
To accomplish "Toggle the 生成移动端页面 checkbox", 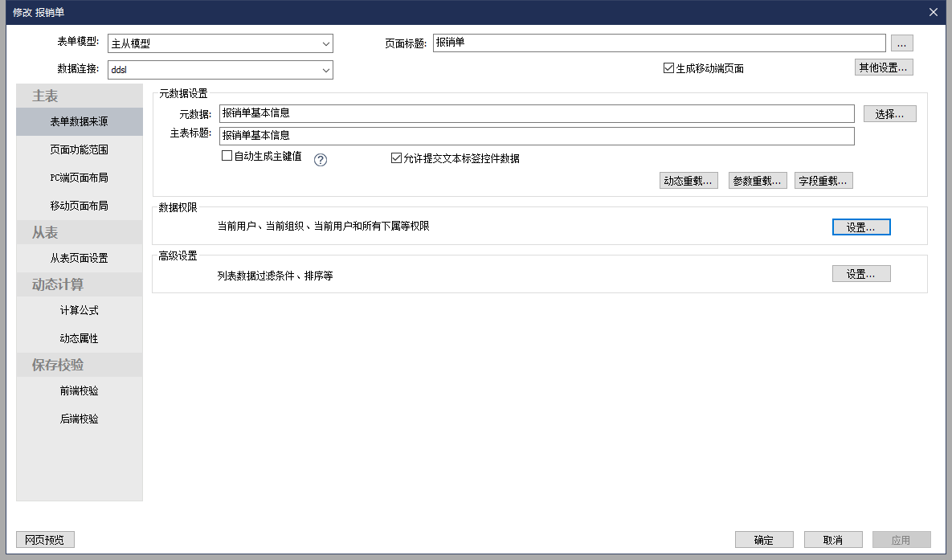I will (668, 68).
